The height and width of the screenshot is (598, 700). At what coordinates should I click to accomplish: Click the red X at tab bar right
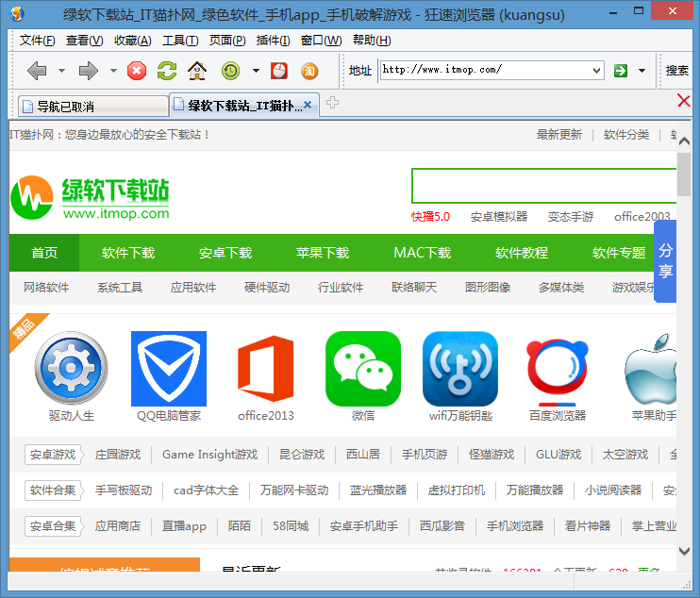point(683,100)
